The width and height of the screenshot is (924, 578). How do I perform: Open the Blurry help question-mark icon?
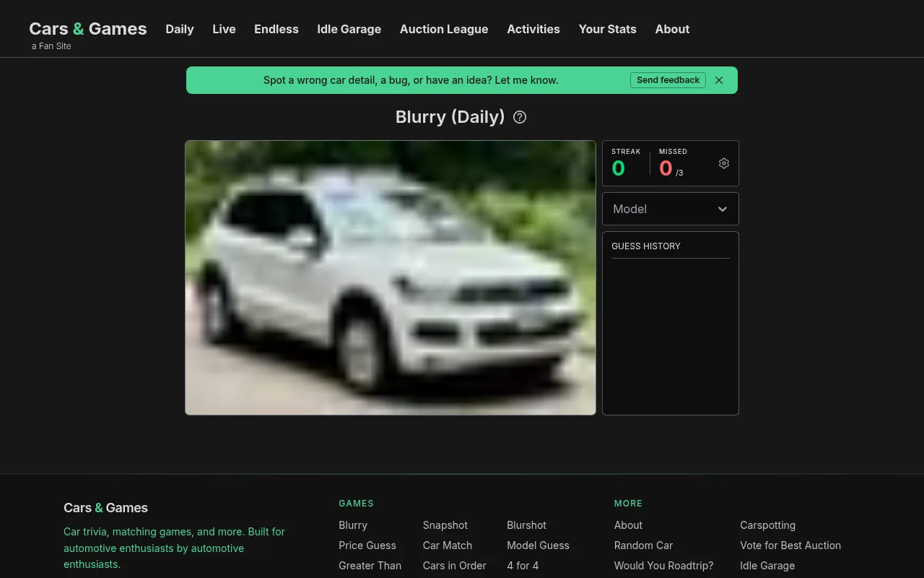point(520,117)
